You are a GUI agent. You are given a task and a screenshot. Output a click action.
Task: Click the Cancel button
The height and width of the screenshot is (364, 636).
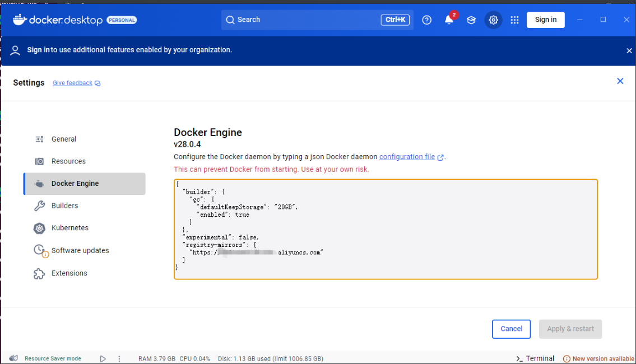tap(511, 329)
